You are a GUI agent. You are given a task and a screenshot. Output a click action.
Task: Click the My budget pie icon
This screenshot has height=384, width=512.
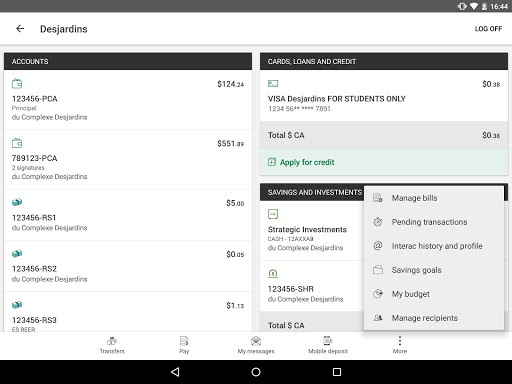(378, 294)
